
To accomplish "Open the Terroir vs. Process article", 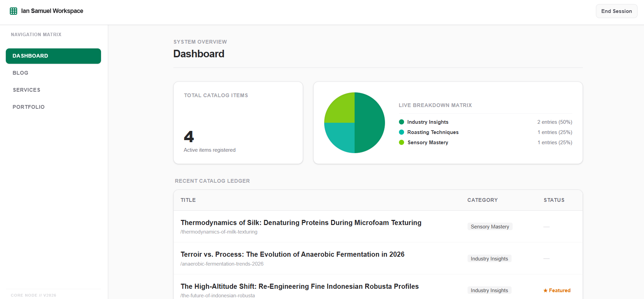I will [x=292, y=254].
